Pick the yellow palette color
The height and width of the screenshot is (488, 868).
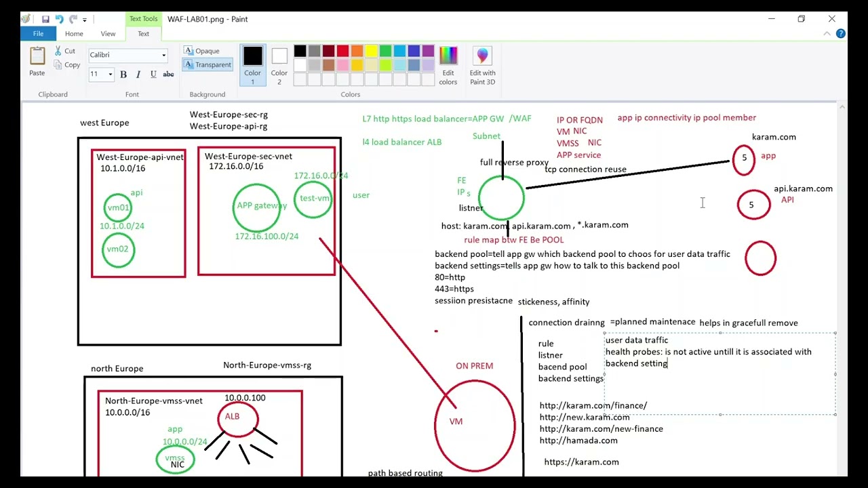371,52
